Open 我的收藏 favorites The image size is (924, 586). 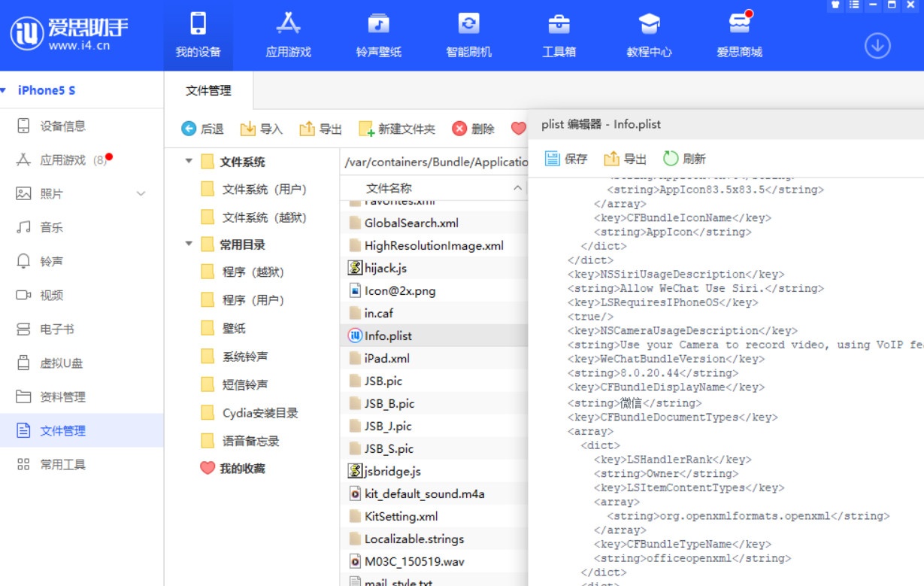click(x=233, y=468)
